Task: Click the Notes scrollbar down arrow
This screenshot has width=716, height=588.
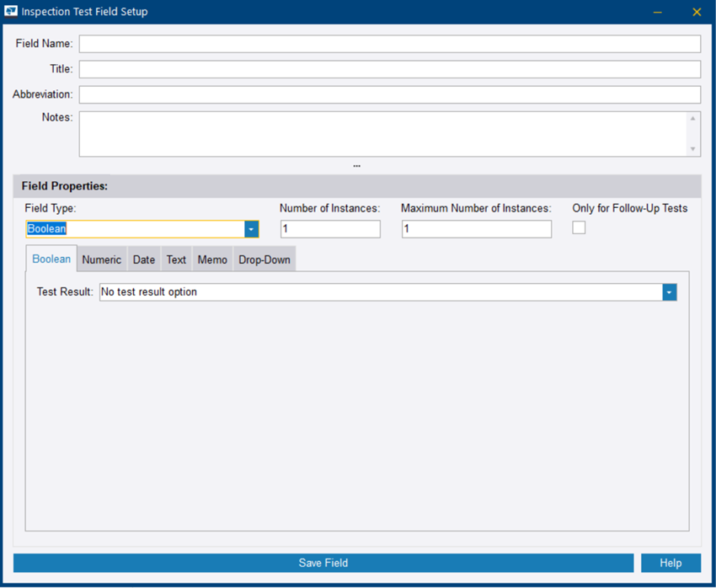Action: 694,150
